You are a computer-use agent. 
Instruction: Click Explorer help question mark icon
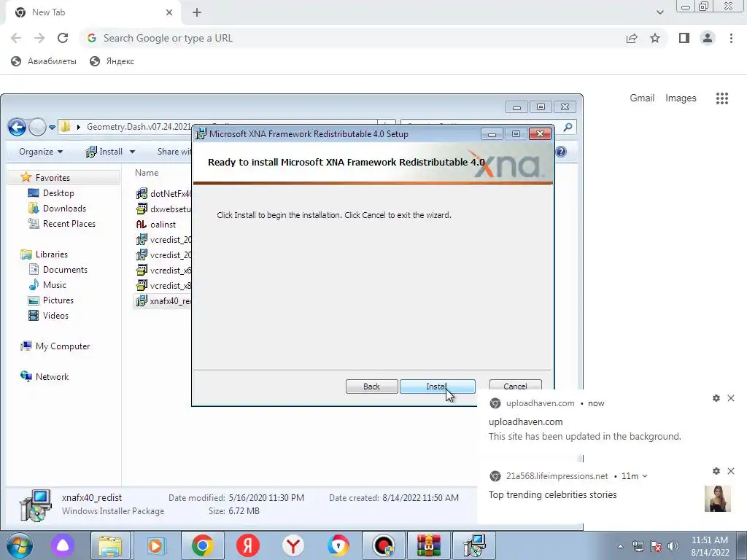click(561, 152)
